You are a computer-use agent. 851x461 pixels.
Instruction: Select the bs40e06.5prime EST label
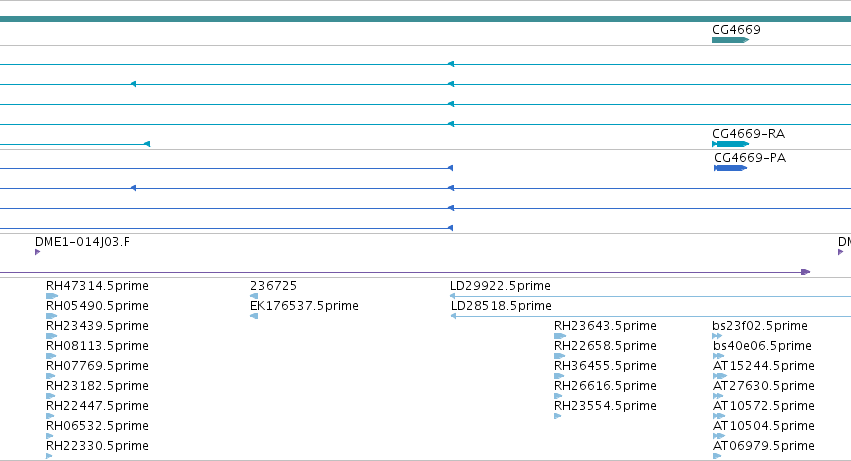762,346
